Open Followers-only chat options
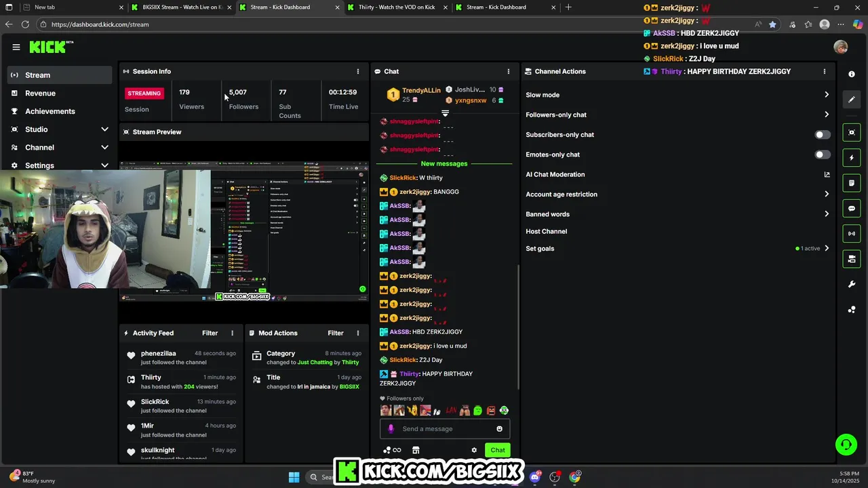This screenshot has height=488, width=868. point(677,115)
